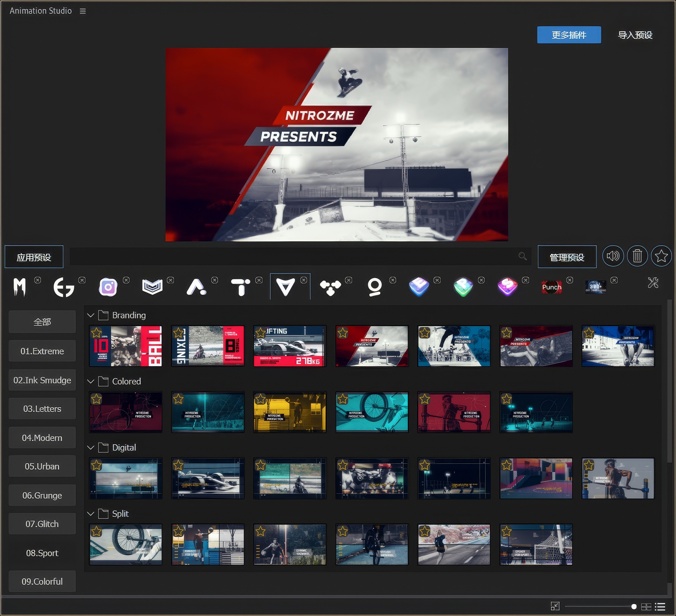This screenshot has height=616, width=676.
Task: Click the search magnifier icon
Action: coord(522,256)
